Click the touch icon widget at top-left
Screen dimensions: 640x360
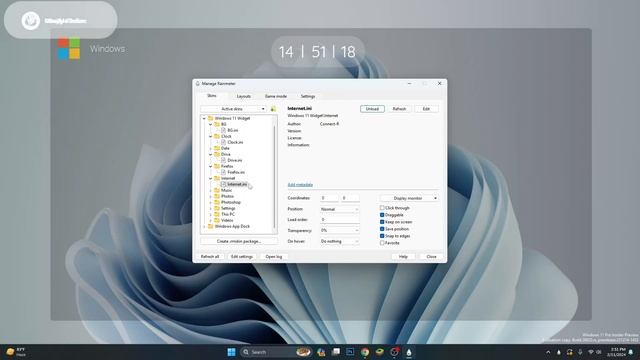tap(31, 20)
